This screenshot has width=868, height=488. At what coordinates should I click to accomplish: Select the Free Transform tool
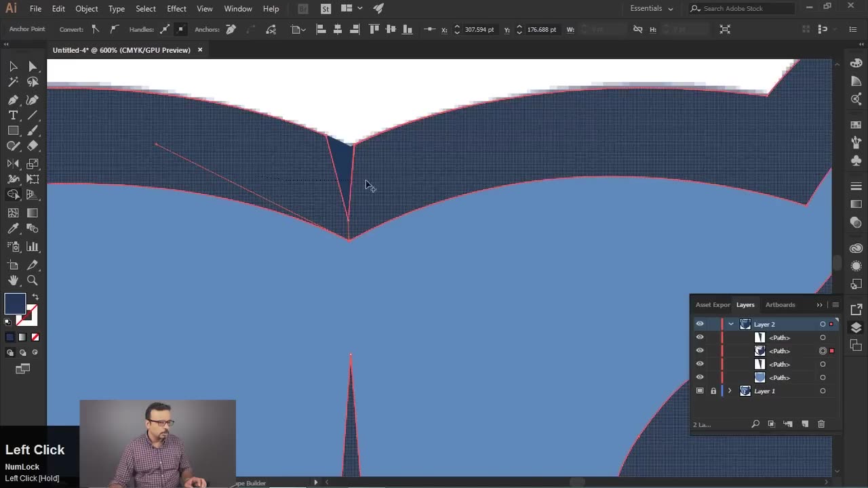click(x=33, y=180)
